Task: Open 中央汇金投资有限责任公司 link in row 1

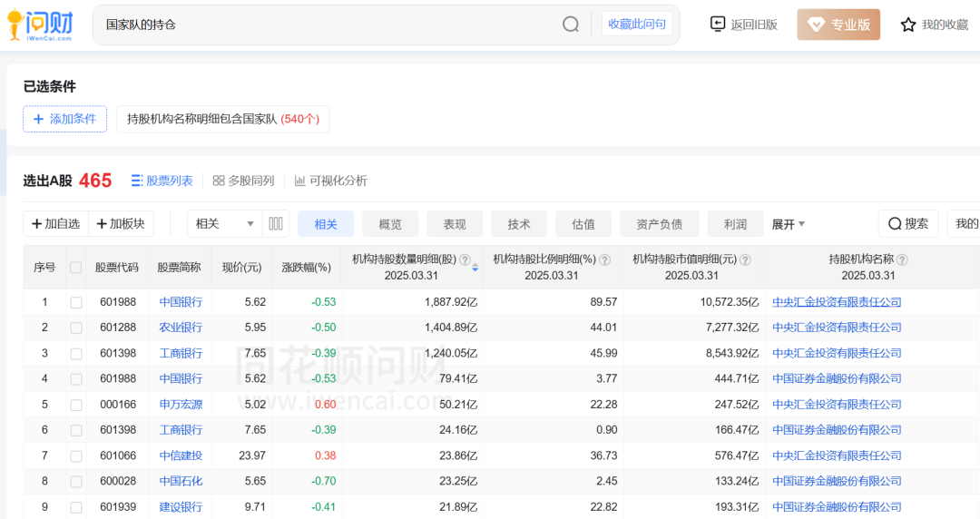Action: coord(837,302)
